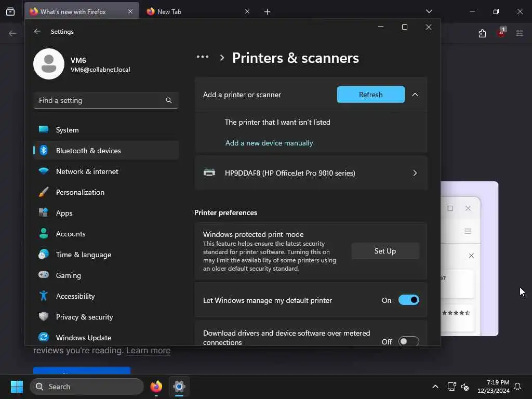Open the Accessibility figure icon
The height and width of the screenshot is (399, 532).
tap(44, 296)
